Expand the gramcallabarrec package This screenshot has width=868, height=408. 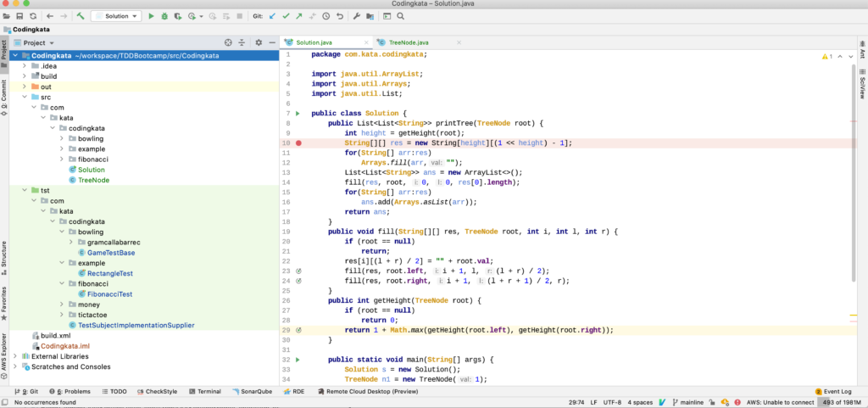pos(71,243)
